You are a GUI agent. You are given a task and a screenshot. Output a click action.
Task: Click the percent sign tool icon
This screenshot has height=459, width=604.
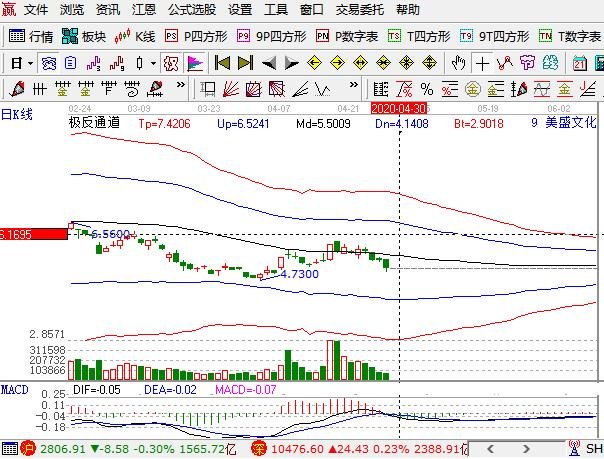[427, 89]
